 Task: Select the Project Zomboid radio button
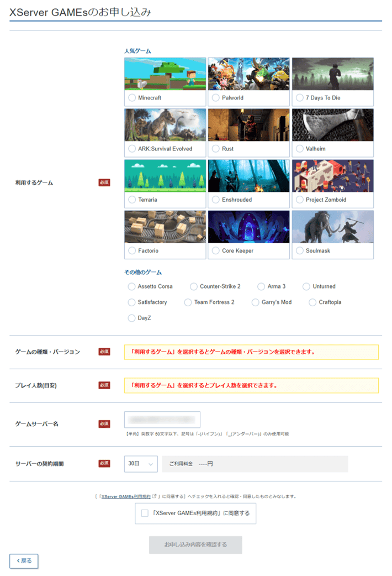click(299, 200)
